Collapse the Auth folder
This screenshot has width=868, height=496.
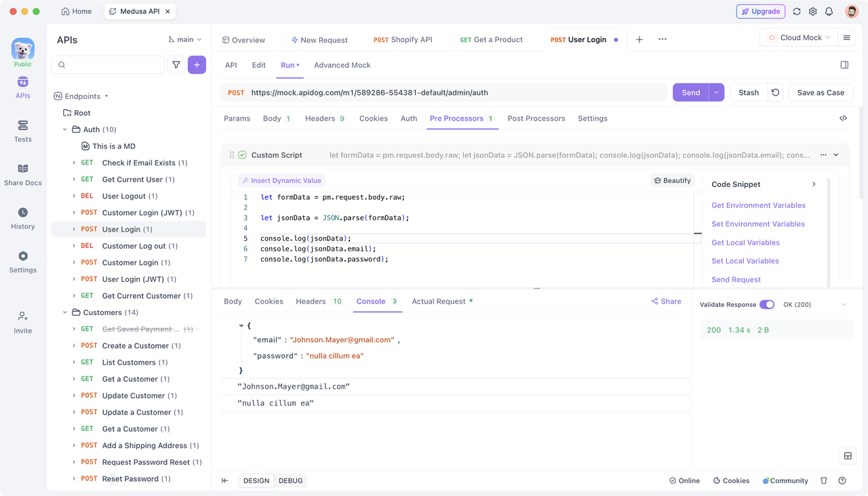[65, 129]
